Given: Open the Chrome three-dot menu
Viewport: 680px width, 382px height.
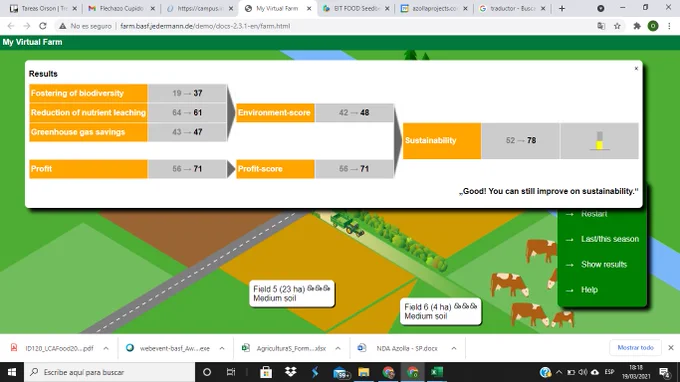Looking at the screenshot, I should click(x=669, y=26).
